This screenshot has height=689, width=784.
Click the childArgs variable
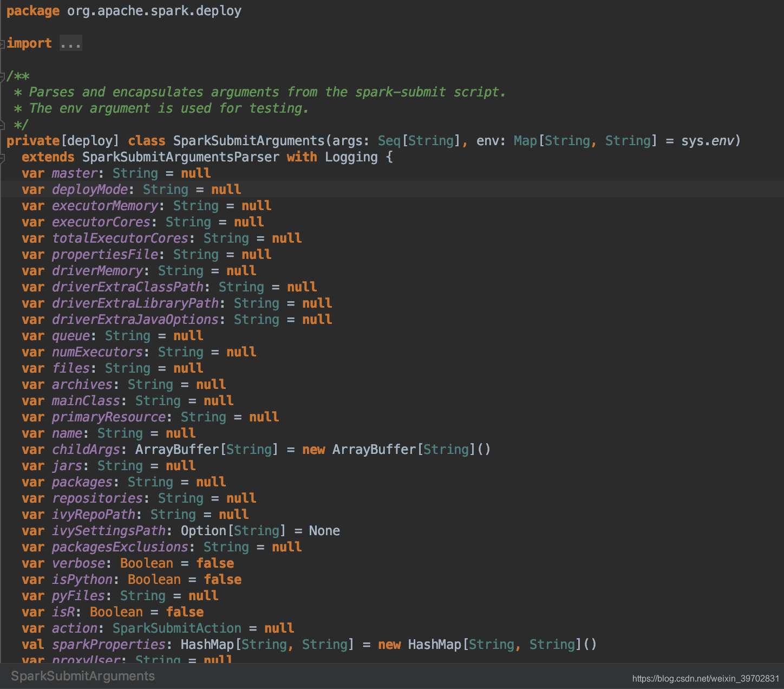[x=86, y=450]
